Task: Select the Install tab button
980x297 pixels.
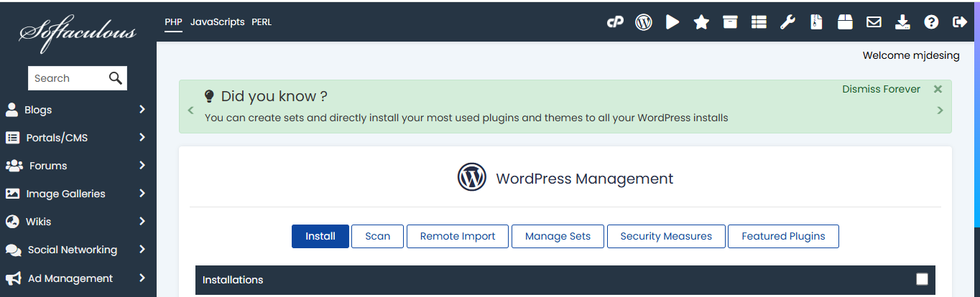Action: (x=320, y=236)
